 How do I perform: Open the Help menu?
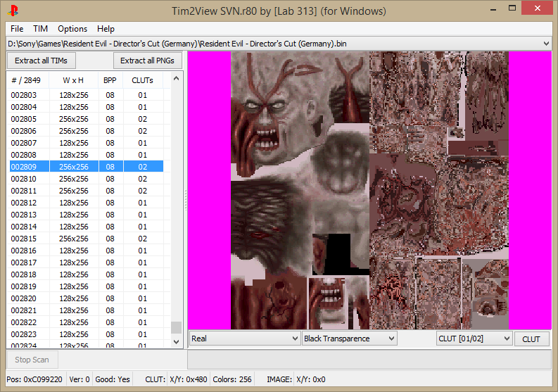[x=106, y=29]
